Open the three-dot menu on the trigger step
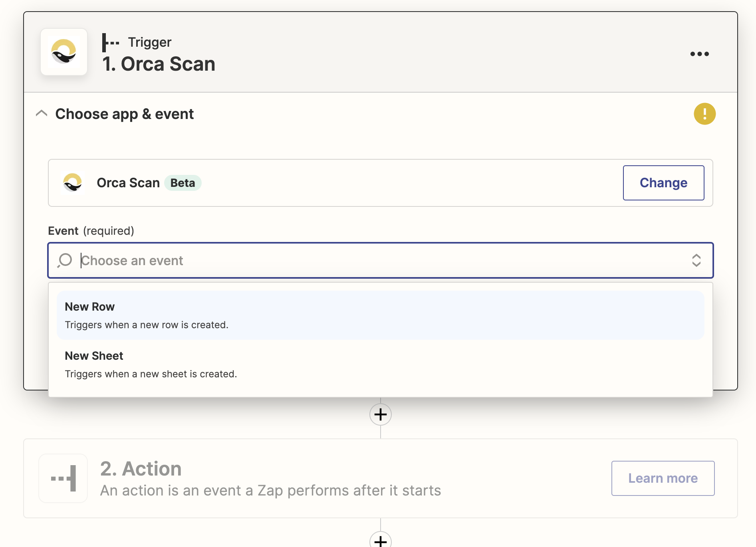This screenshot has height=547, width=756. coord(699,54)
